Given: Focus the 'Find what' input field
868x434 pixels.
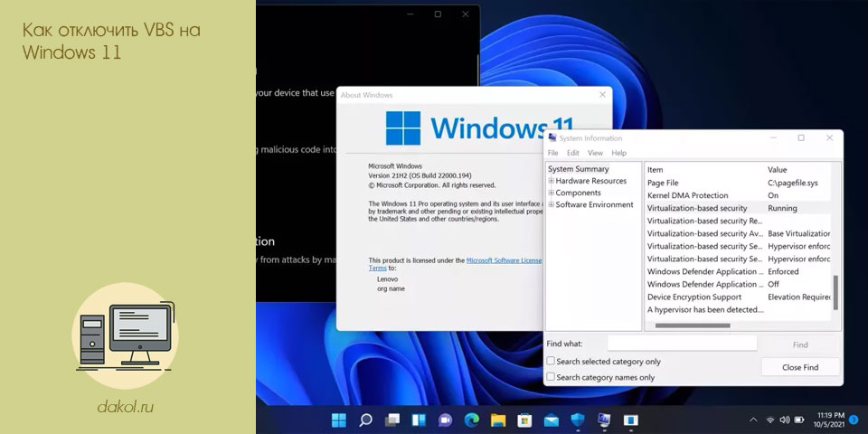Looking at the screenshot, I should click(682, 344).
